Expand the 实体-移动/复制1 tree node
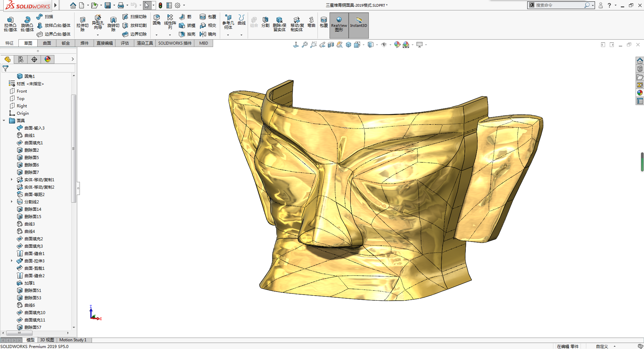Screen dimensions: 644x349 point(12,180)
